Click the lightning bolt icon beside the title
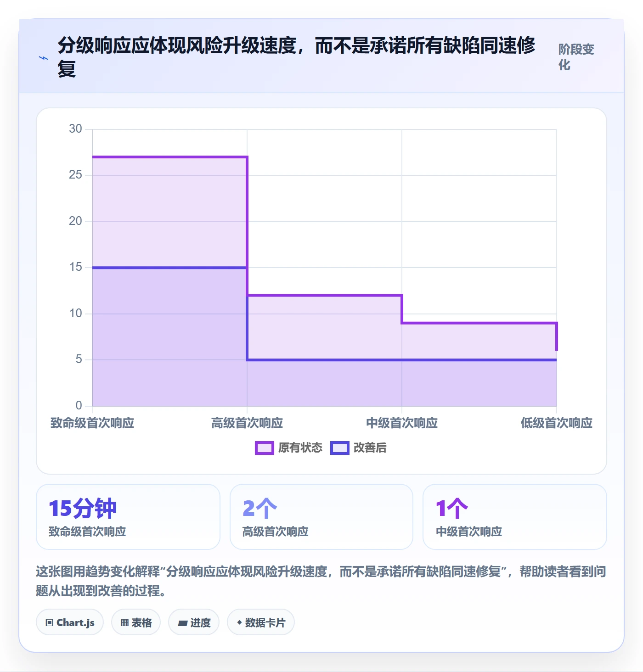Viewport: 643px width, 672px height. pyautogui.click(x=44, y=58)
